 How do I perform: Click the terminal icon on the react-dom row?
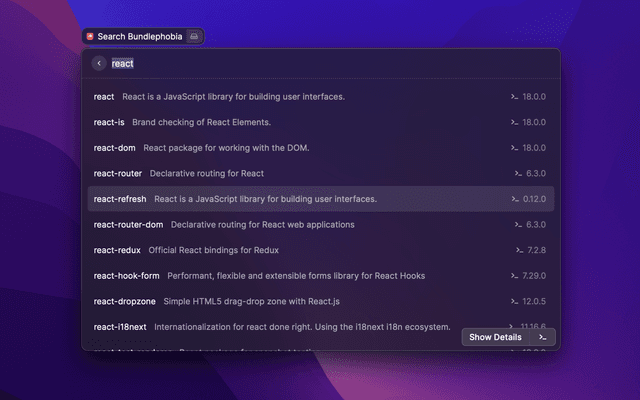pos(514,148)
